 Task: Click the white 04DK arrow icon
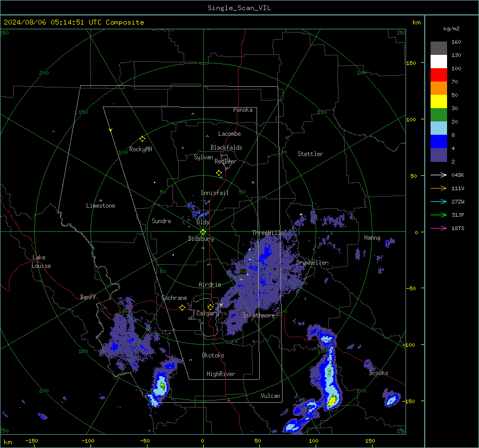(x=439, y=175)
